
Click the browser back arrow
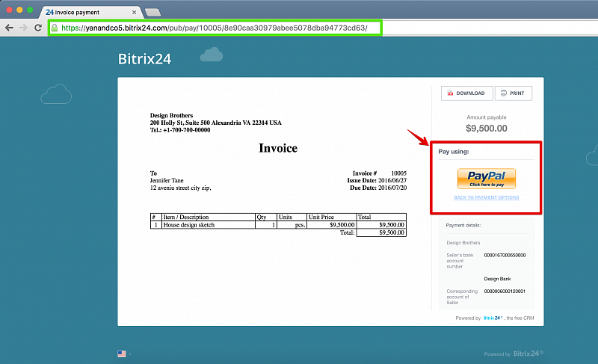9,28
